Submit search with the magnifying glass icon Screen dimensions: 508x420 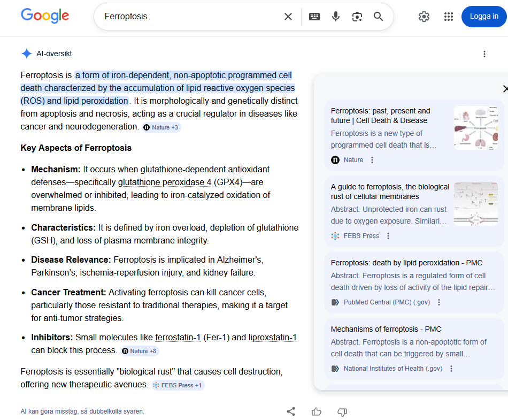point(379,17)
